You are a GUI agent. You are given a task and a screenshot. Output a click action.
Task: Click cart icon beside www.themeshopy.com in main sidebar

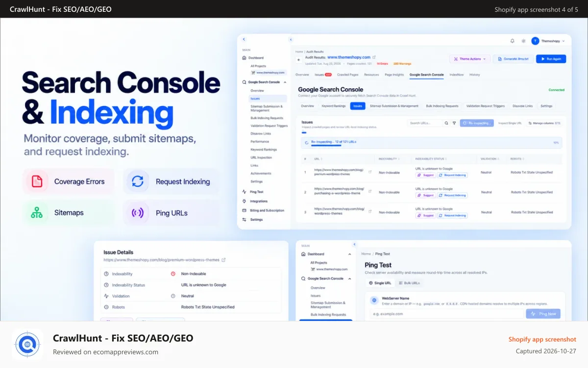[x=253, y=73]
